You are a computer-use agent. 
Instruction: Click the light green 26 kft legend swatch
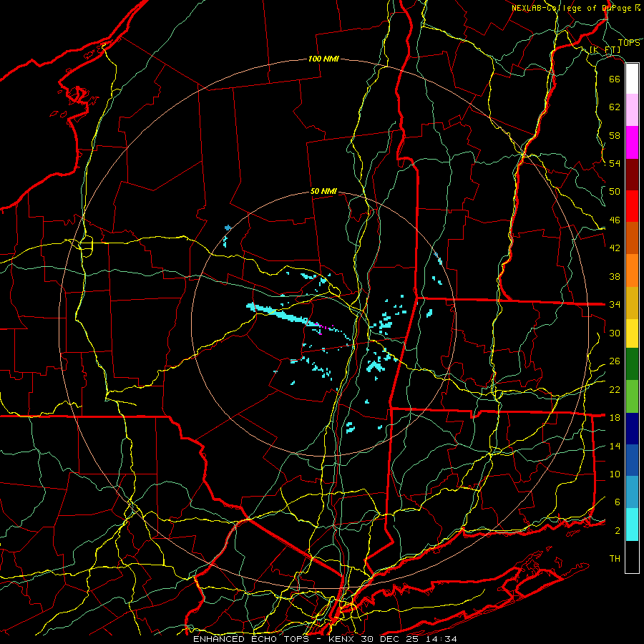point(632,396)
